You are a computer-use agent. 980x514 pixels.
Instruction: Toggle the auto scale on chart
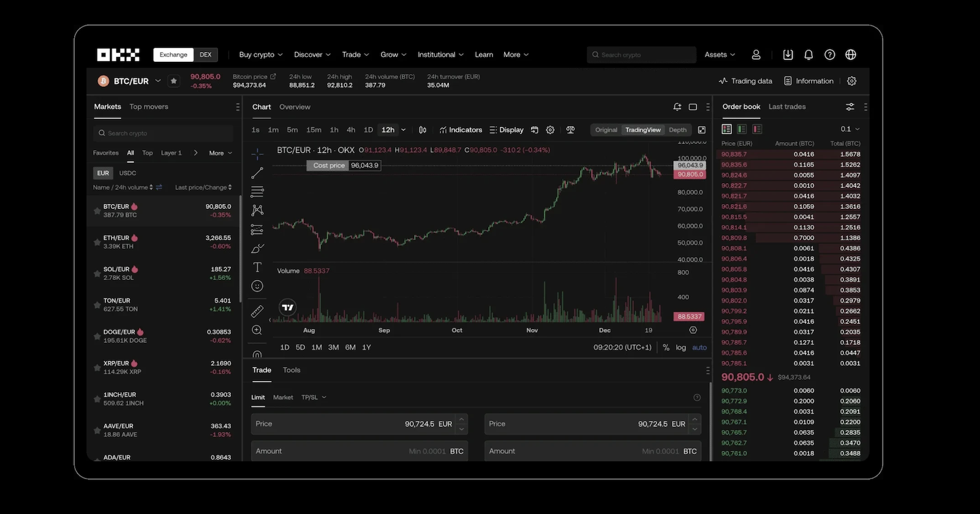[x=699, y=347]
